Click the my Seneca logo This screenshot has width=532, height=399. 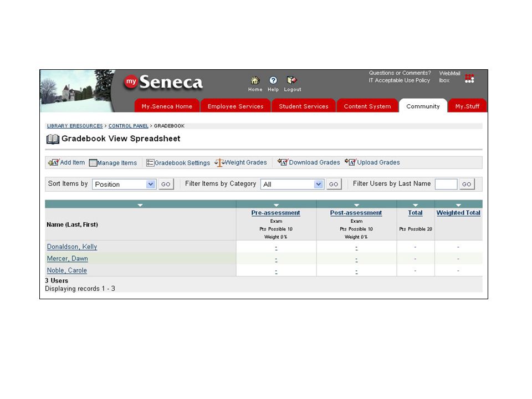pos(163,82)
